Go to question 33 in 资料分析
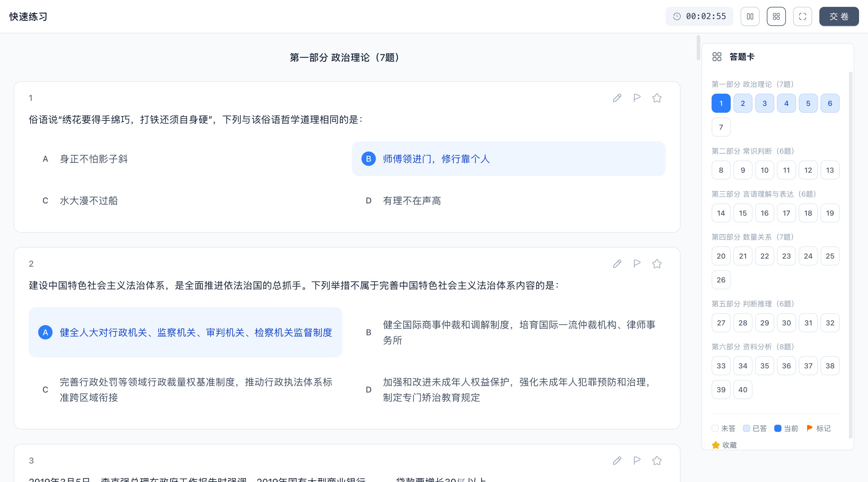Image resolution: width=868 pixels, height=482 pixels. coord(721,366)
